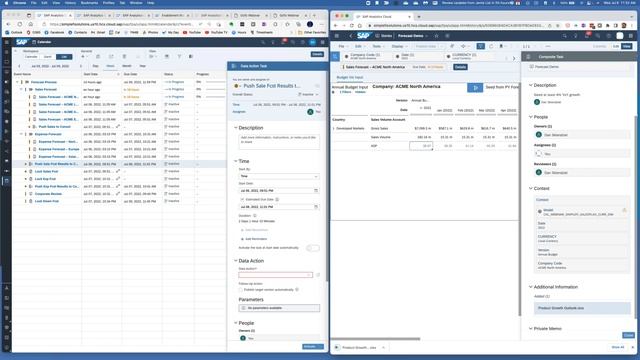Click the Composite Task panel vertical scrollbar

click(x=635, y=216)
